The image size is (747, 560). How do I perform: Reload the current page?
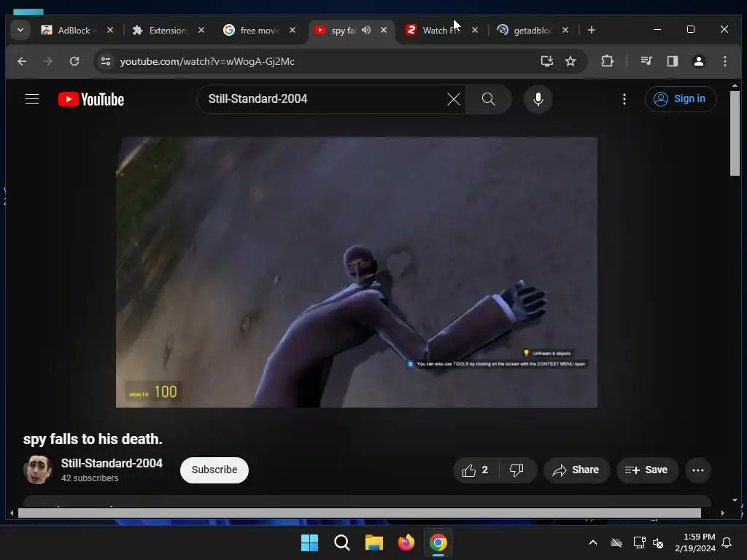(74, 61)
